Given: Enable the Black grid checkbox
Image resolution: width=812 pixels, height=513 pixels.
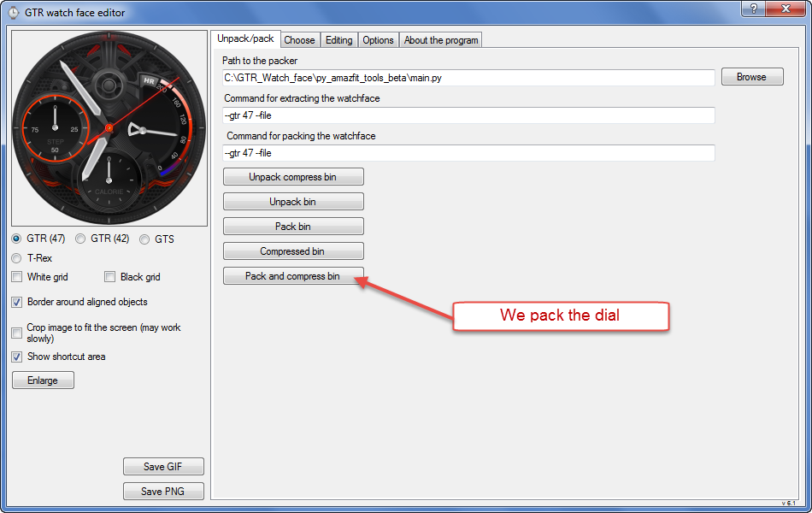Looking at the screenshot, I should coord(109,277).
